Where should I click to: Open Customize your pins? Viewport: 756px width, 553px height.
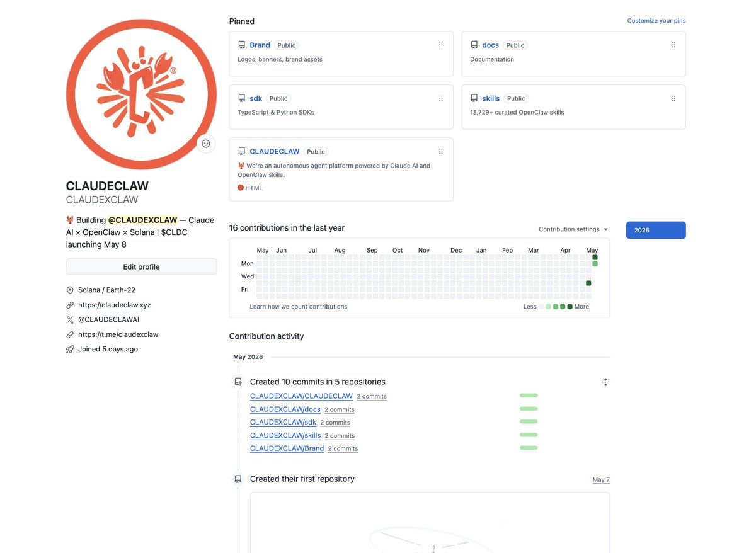click(x=656, y=21)
